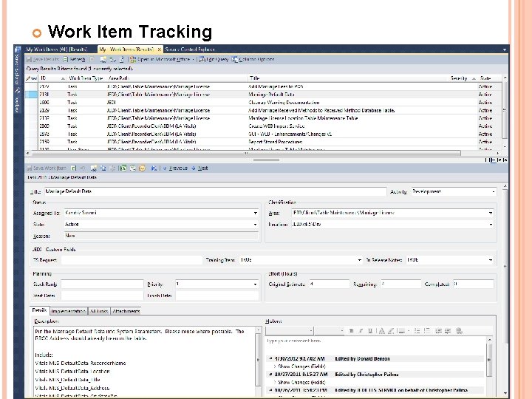Toggle Bold in the History editor
532x399 pixels.
pos(352,331)
